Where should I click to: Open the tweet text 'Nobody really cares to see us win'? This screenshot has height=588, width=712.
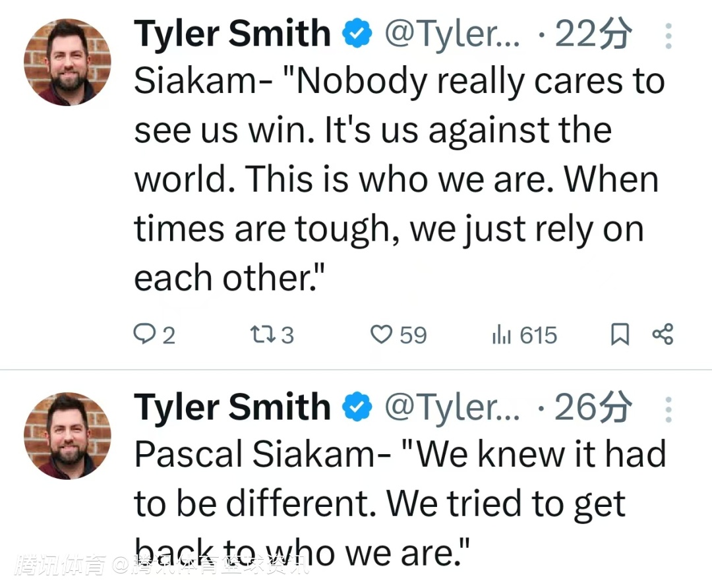[x=396, y=178]
